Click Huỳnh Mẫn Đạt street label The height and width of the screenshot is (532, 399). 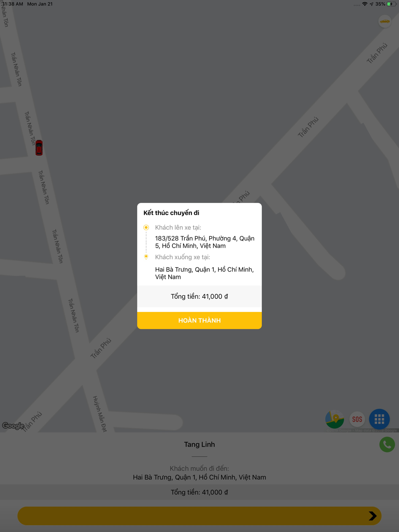(100, 414)
